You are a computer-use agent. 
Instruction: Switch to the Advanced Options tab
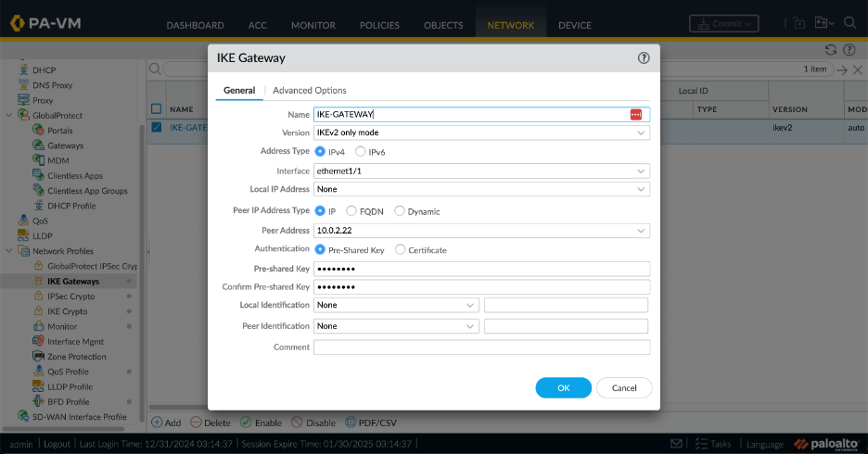(x=309, y=90)
